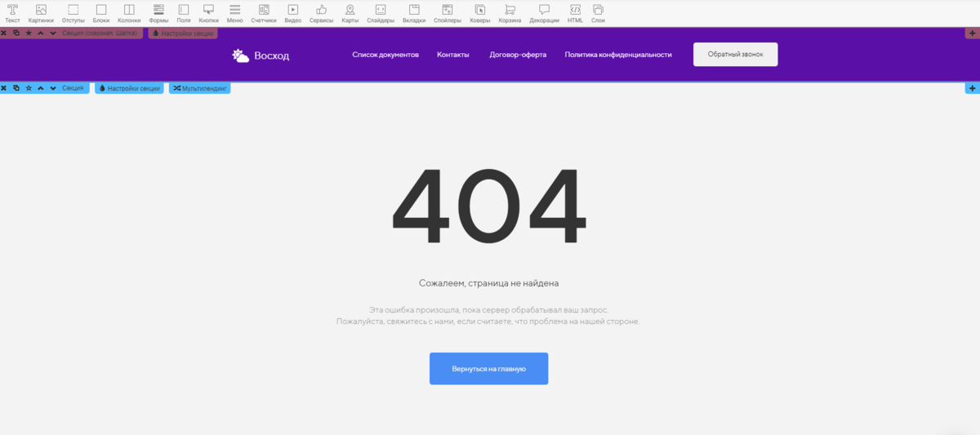Move the 404 section up
Image resolution: width=980 pixels, height=435 pixels.
(41, 88)
